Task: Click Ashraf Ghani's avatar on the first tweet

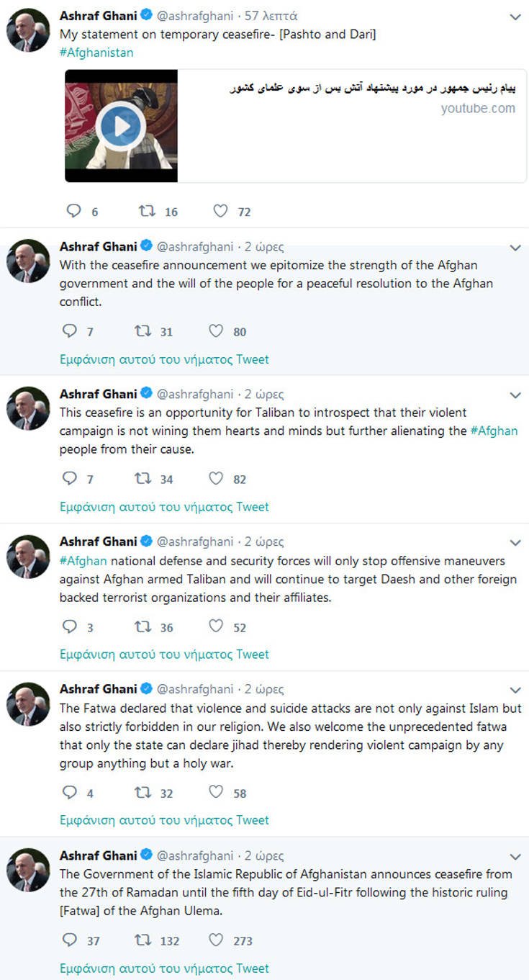Action: (28, 31)
